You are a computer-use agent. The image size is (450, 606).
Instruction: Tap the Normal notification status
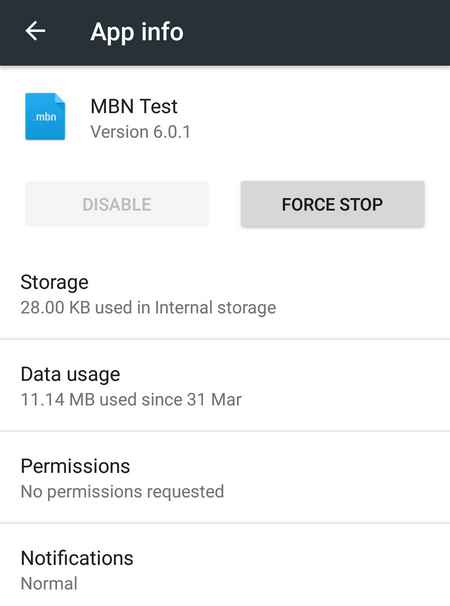pos(49,584)
